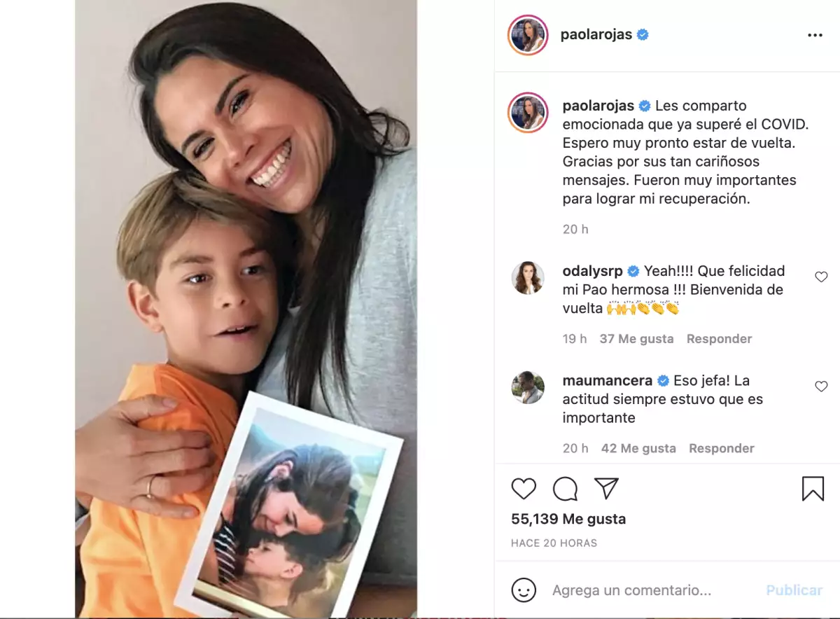
Task: Reply to maumancera's comment via Responder
Action: pos(722,448)
